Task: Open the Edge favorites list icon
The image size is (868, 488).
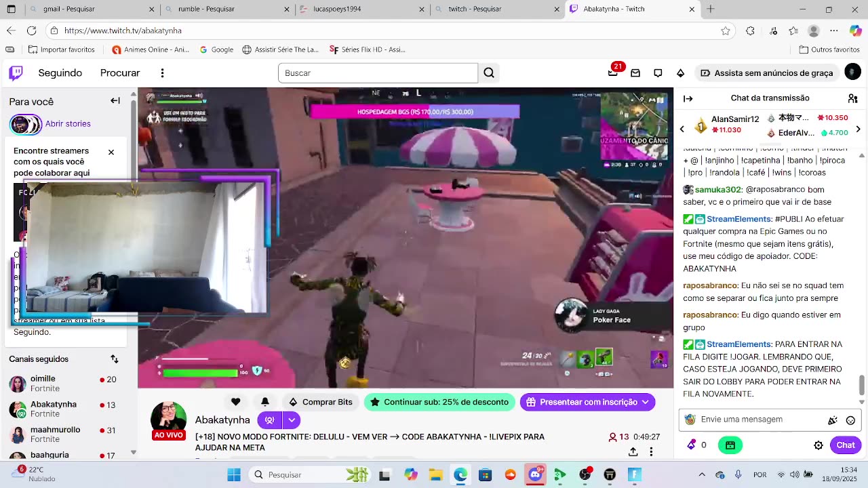Action: coord(793,30)
